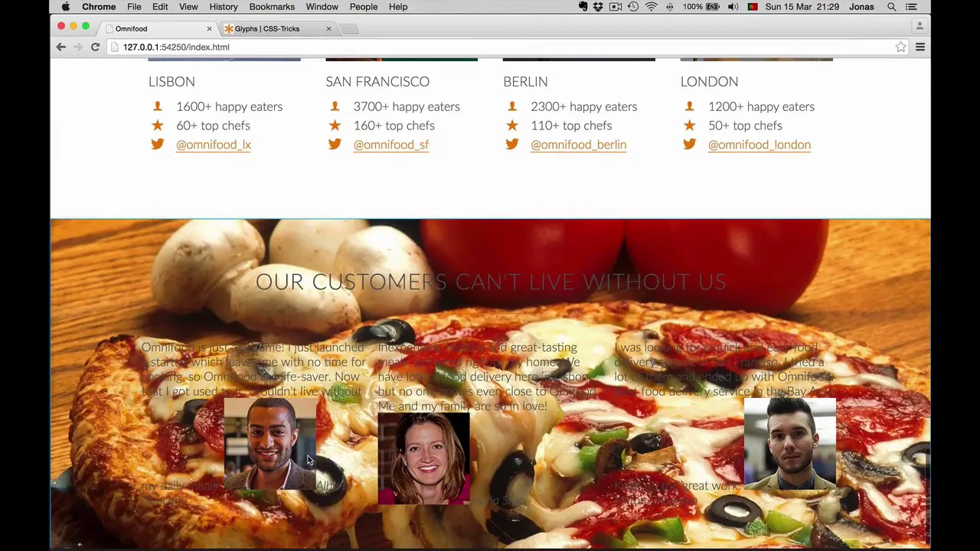The image size is (980, 551).
Task: Click the LISBON city heading
Action: coord(171,82)
